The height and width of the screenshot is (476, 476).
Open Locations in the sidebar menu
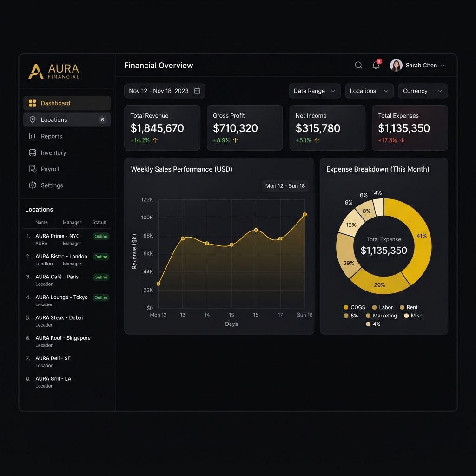click(x=67, y=119)
